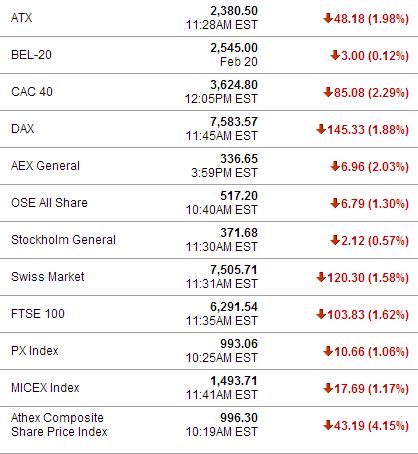Open the BEL-20 index link
The height and width of the screenshot is (454, 418).
(31, 55)
